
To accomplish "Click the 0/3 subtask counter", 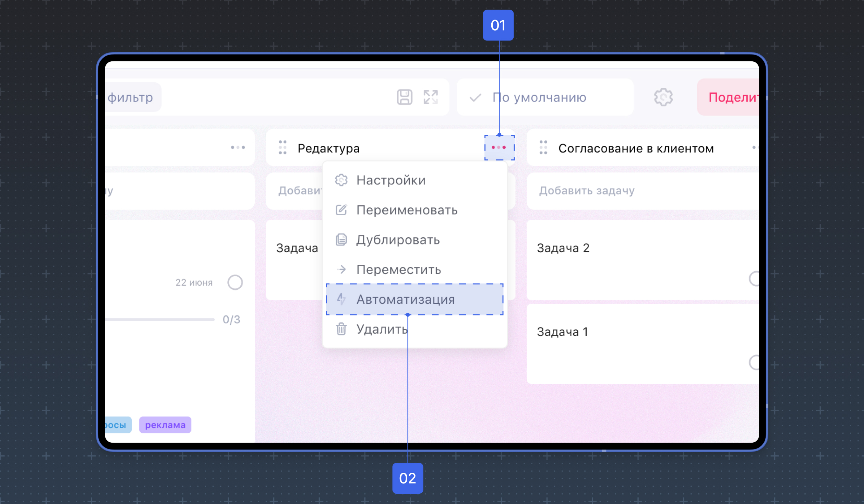I will click(x=231, y=320).
